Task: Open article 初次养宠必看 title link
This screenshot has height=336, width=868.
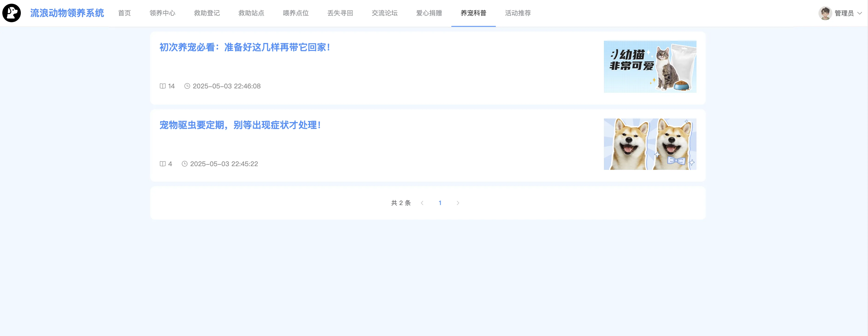Action: (245, 47)
